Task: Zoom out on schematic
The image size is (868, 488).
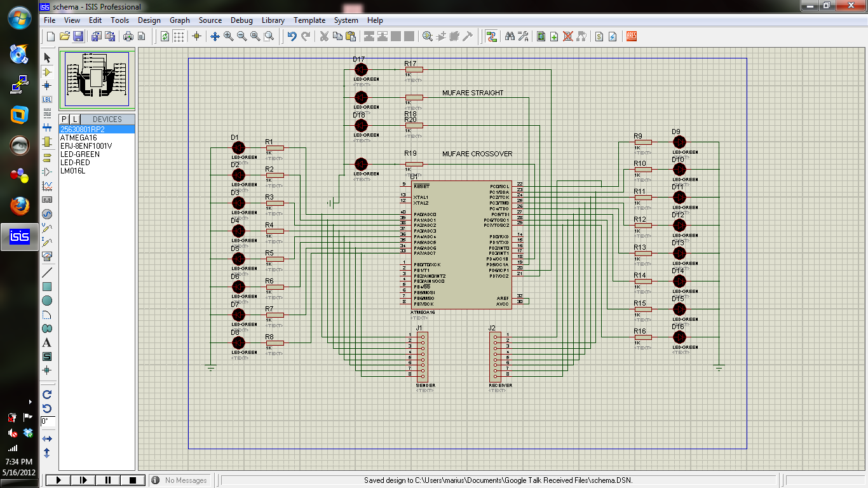Action: 242,36
